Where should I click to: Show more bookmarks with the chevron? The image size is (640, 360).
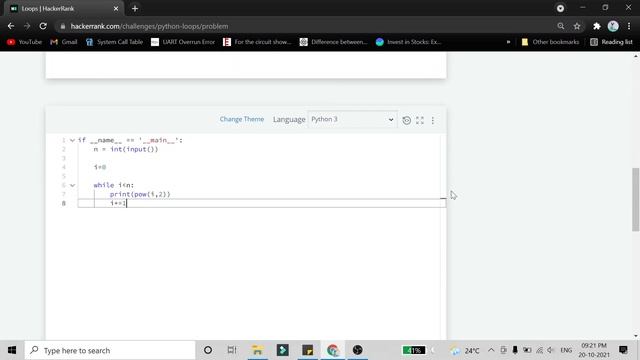click(x=508, y=42)
